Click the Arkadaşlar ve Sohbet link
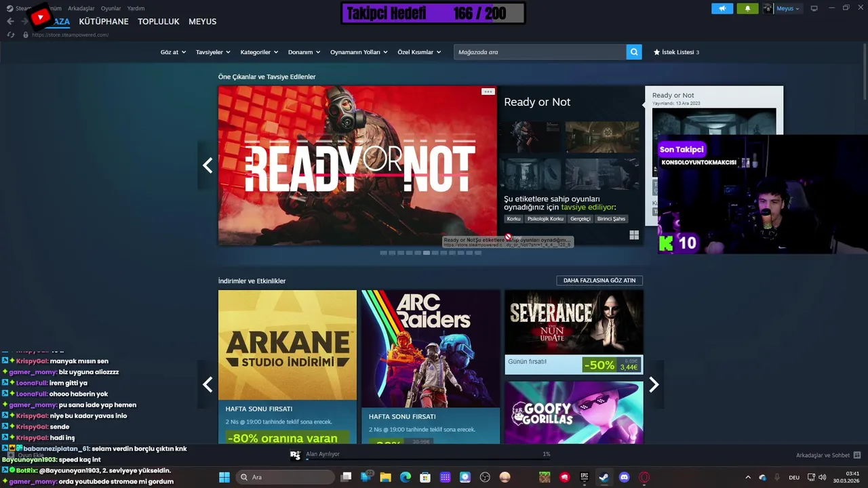868x488 pixels. (x=823, y=455)
